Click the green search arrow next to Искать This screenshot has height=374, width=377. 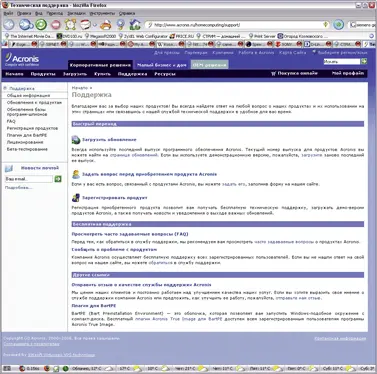(364, 61)
